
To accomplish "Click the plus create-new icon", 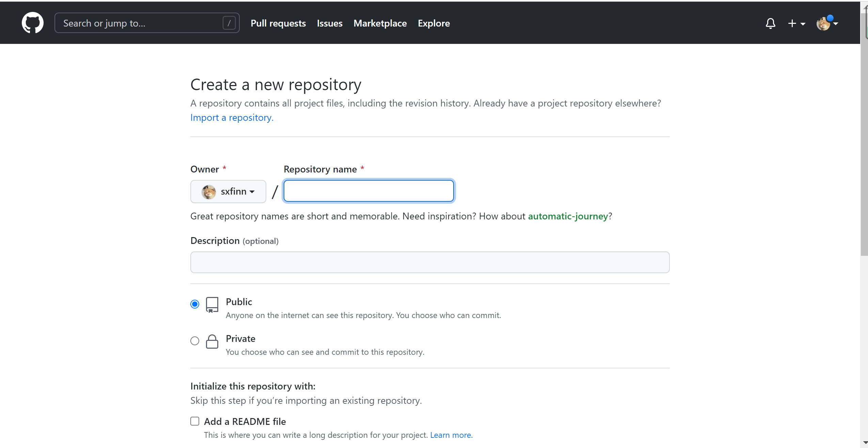I will coord(792,23).
